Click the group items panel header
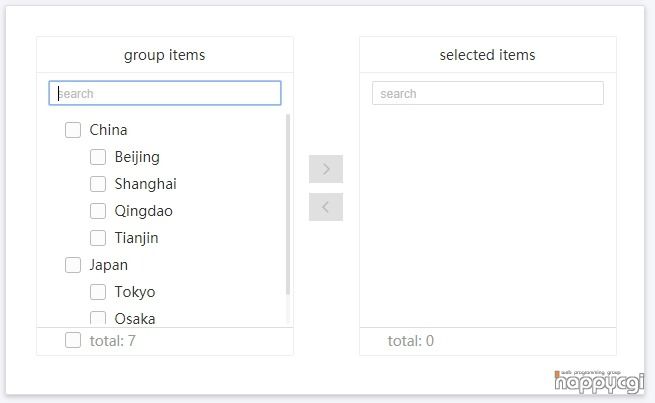The image size is (655, 403). click(x=165, y=55)
